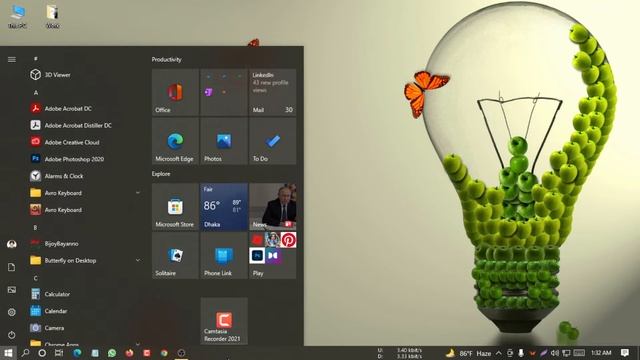
Task: Open the 86°F Haze weather widget
Action: point(469,353)
